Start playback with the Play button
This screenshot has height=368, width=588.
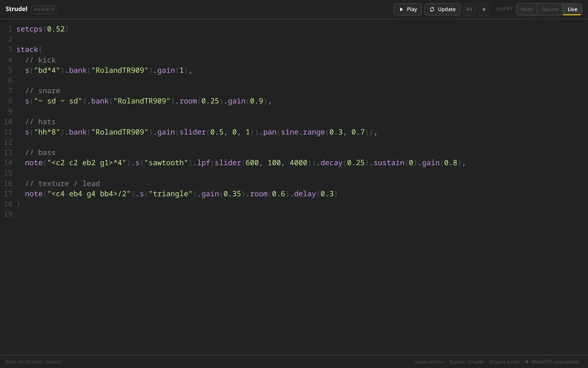click(408, 9)
